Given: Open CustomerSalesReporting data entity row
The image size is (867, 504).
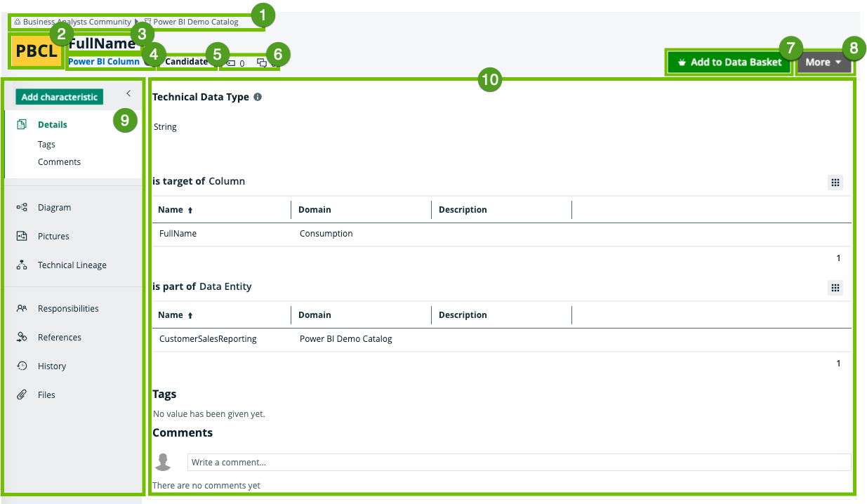Looking at the screenshot, I should (x=208, y=339).
